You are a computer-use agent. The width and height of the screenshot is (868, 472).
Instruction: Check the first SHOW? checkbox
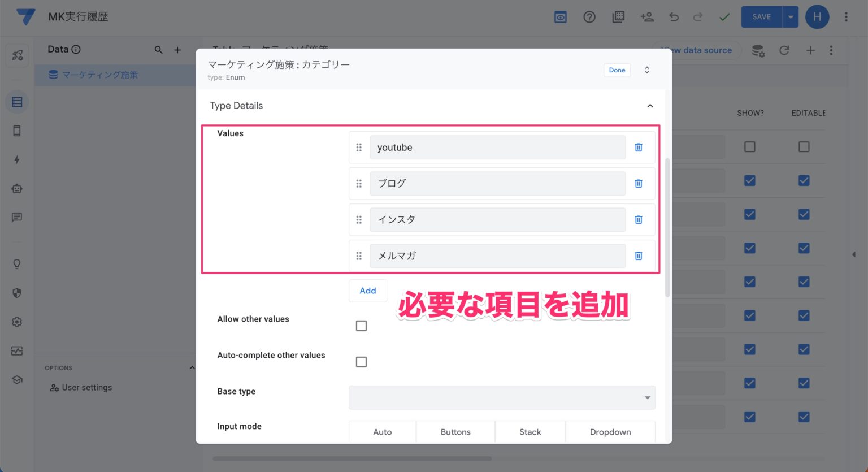point(750,146)
